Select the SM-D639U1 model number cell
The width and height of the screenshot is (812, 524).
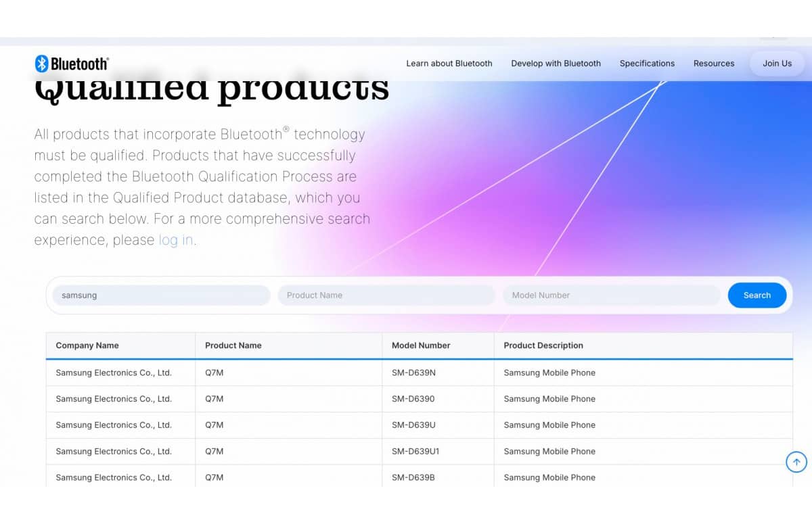[415, 451]
